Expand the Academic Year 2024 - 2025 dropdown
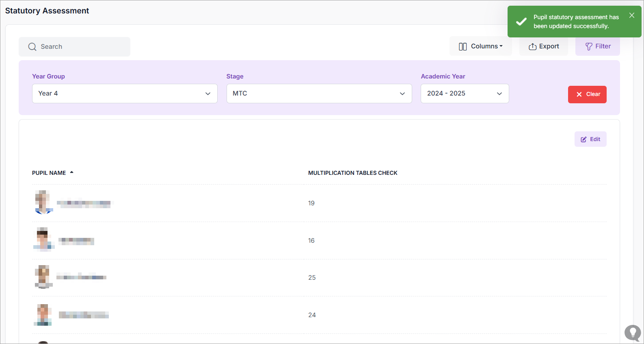 pyautogui.click(x=465, y=94)
